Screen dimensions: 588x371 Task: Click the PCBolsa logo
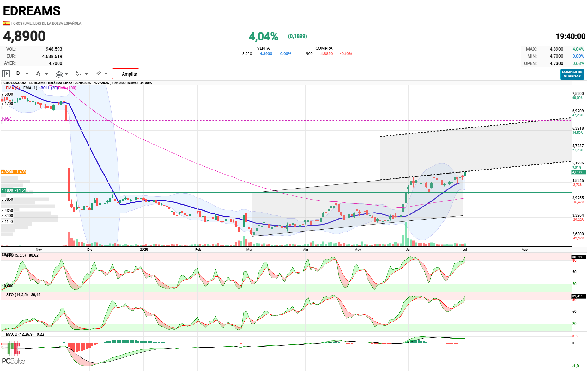click(x=13, y=353)
